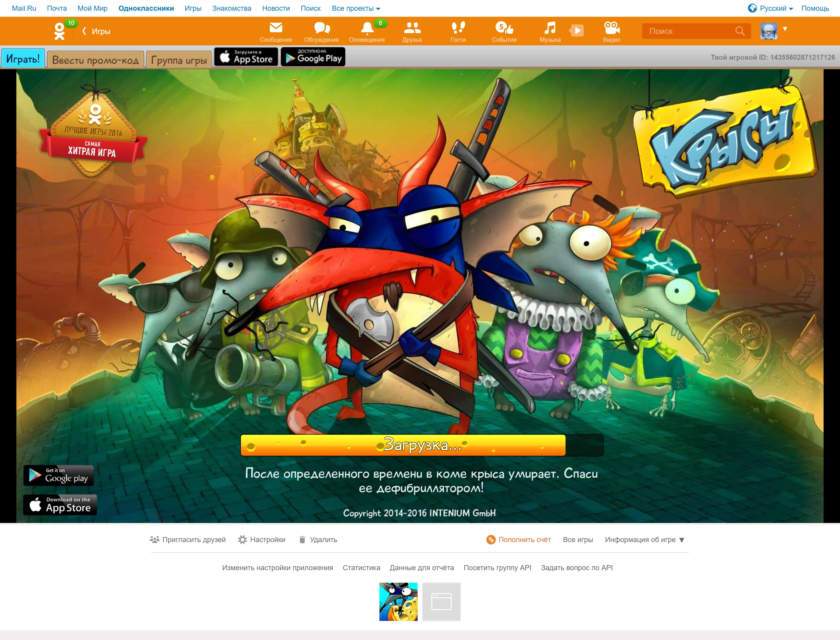
Task: Expand the Все проекты dropdown
Action: click(356, 8)
